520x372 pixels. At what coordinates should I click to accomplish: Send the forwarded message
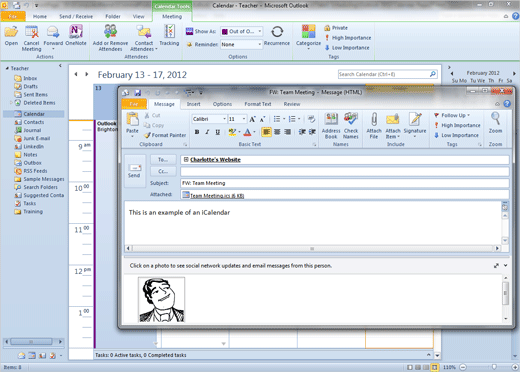coord(134,171)
